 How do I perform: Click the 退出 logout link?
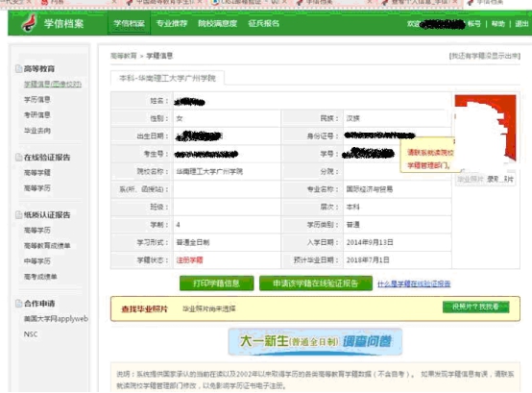[x=521, y=24]
